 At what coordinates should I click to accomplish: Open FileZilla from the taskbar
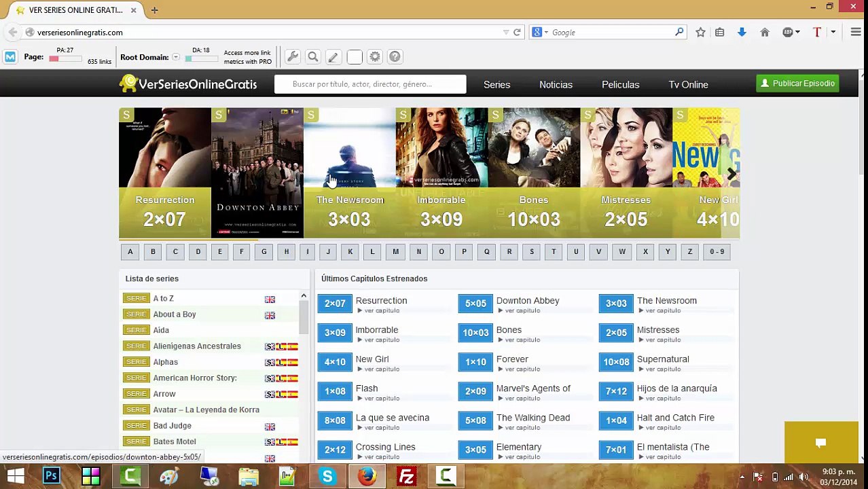click(x=407, y=476)
